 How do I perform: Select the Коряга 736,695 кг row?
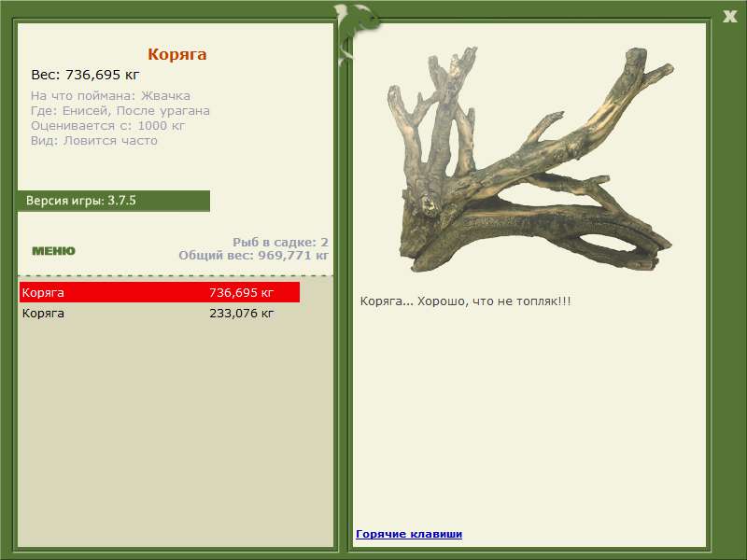click(160, 292)
